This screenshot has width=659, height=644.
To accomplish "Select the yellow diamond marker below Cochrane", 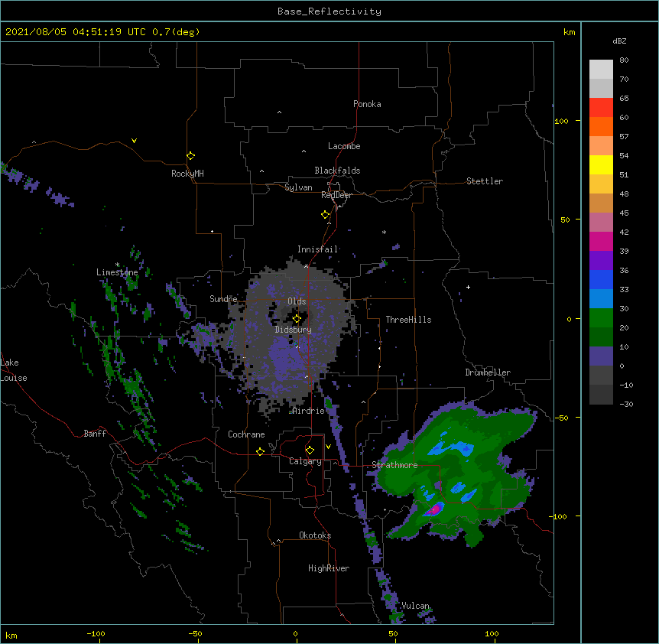I will (260, 451).
